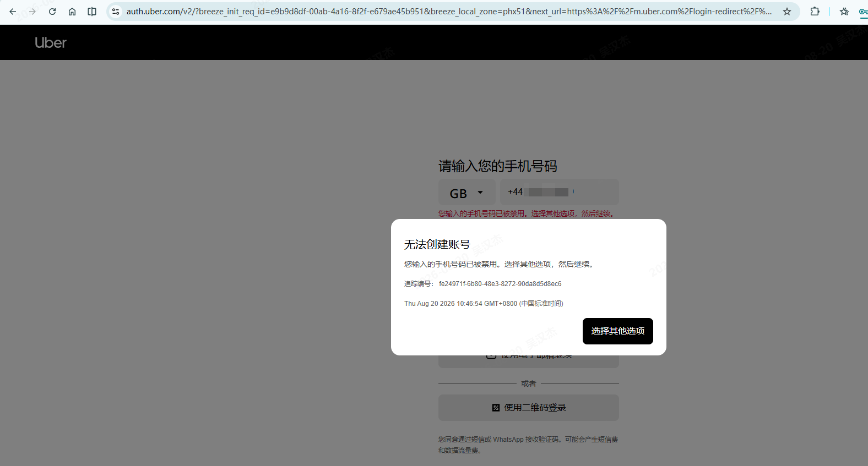This screenshot has width=868, height=466.
Task: Click the 使用二维码登录 button
Action: click(529, 408)
